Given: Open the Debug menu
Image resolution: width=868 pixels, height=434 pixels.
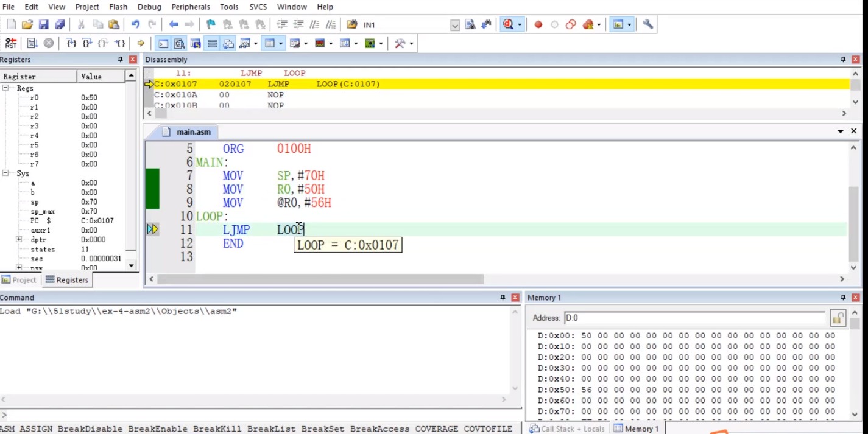Looking at the screenshot, I should [x=149, y=7].
